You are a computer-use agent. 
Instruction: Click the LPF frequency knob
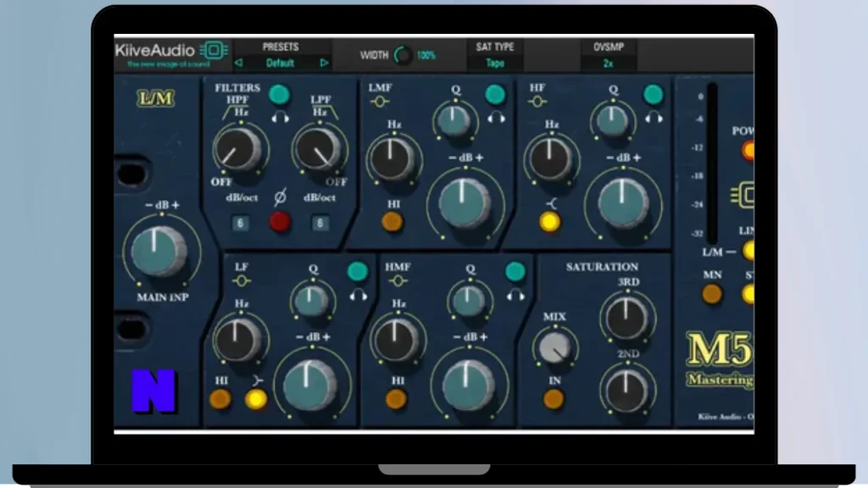(x=319, y=150)
